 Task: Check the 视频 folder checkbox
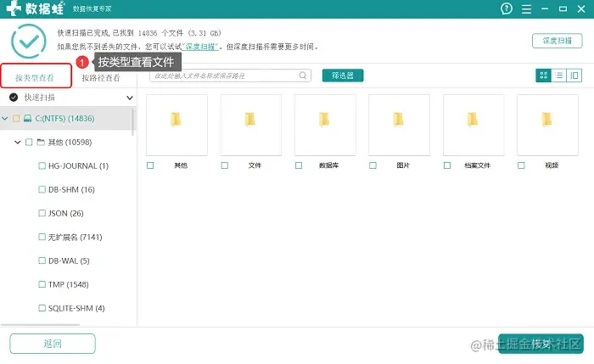[521, 165]
